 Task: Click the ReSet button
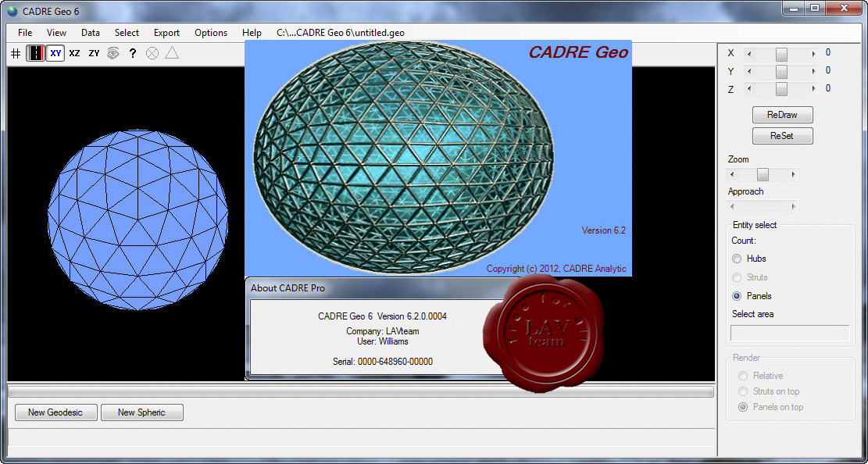coord(782,136)
